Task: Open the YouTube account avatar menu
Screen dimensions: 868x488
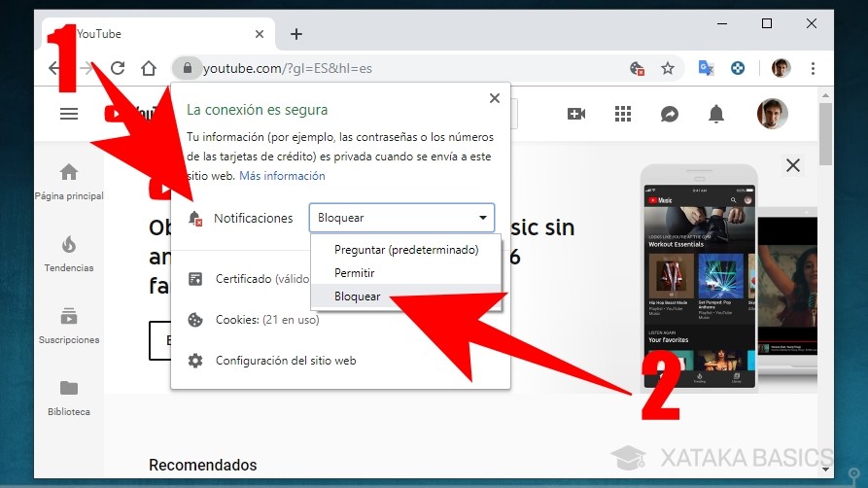Action: 772,114
